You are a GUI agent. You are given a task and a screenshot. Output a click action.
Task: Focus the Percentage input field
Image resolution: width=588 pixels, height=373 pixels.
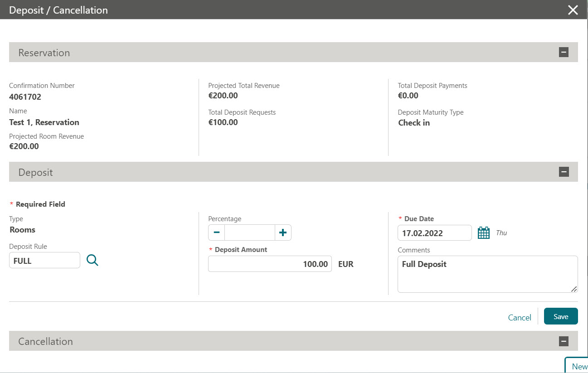pyautogui.click(x=249, y=232)
